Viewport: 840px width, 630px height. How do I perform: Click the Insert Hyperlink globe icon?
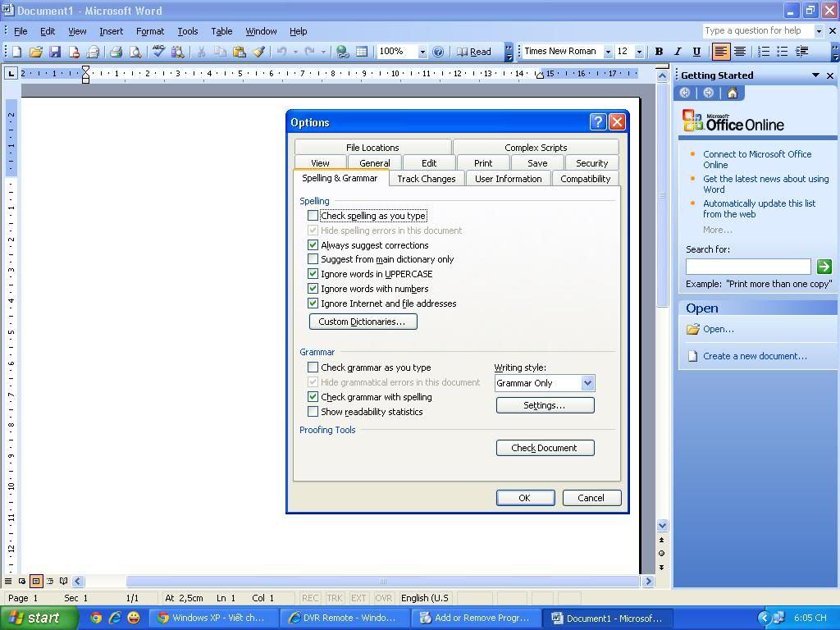[342, 52]
